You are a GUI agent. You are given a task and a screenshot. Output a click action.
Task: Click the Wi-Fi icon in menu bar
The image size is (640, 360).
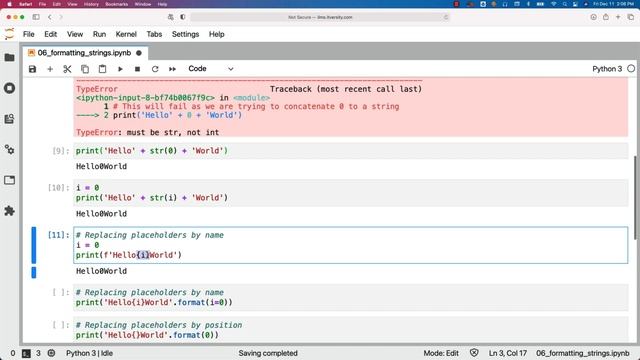[553, 4]
